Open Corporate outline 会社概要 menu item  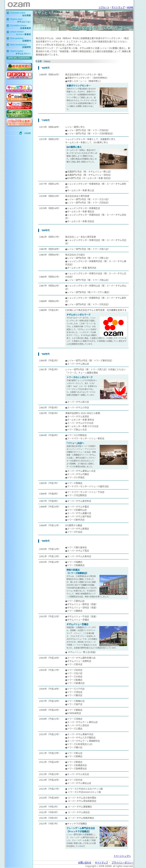click(19, 14)
